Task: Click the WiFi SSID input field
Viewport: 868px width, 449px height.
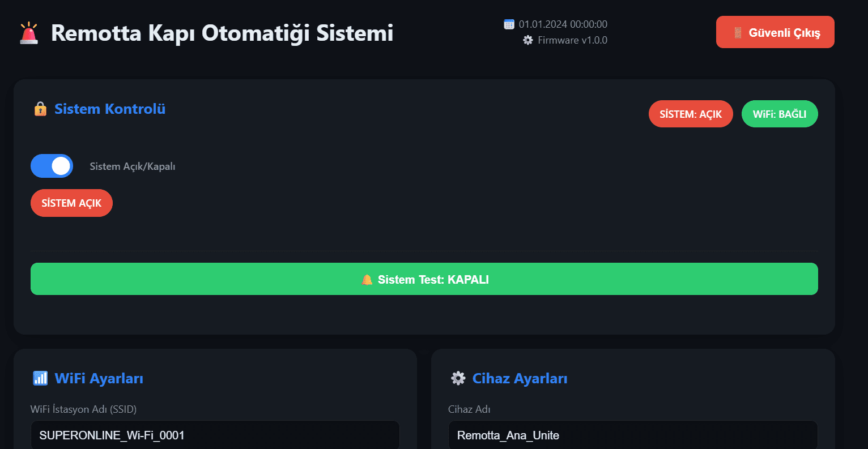Action: (x=215, y=435)
